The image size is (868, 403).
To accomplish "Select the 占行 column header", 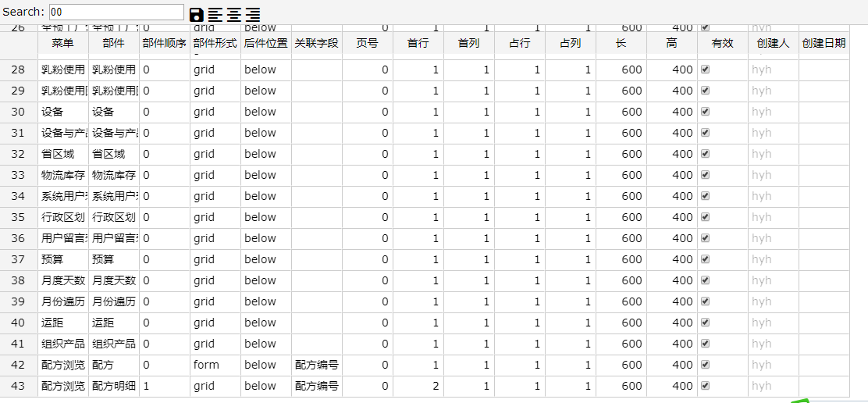I will point(520,43).
